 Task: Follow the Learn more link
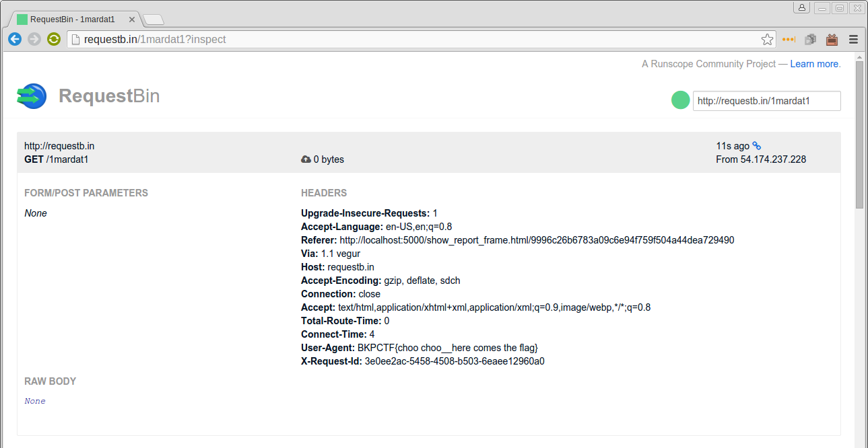click(815, 64)
